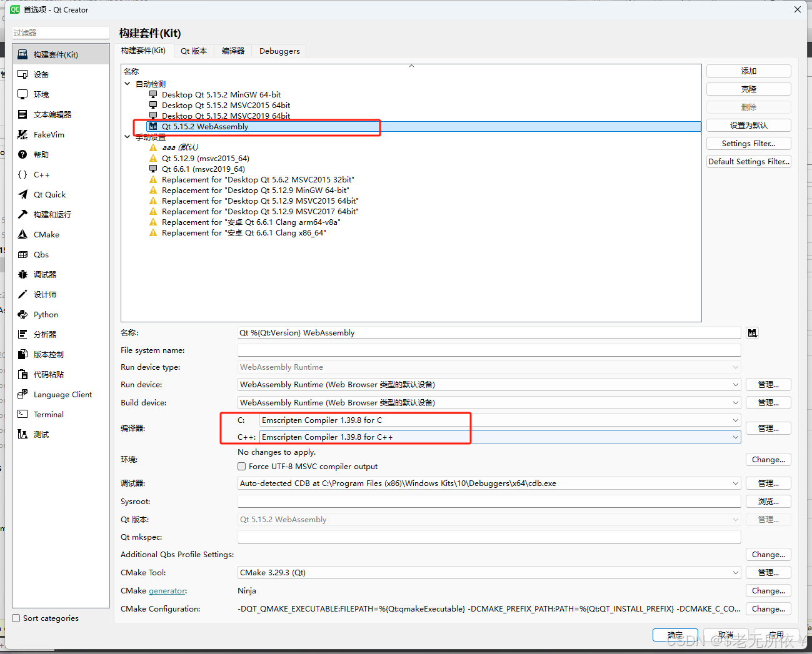Switch to the Qt 版本 tab

194,51
